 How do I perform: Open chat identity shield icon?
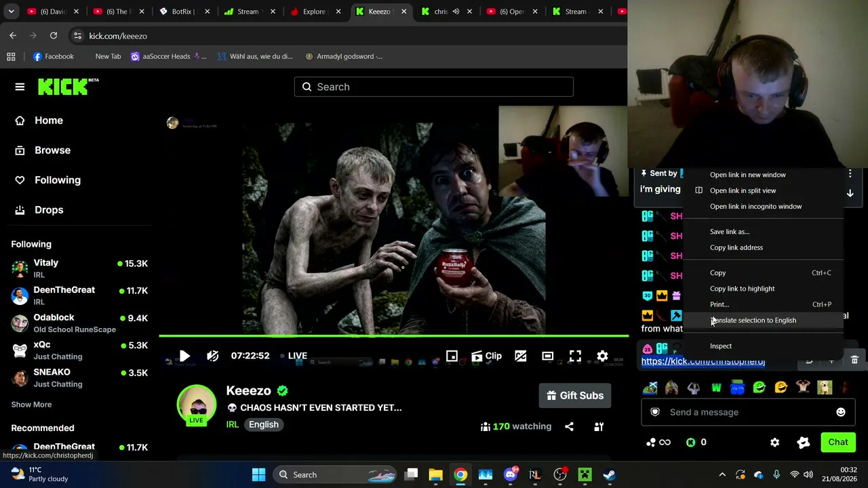655,412
